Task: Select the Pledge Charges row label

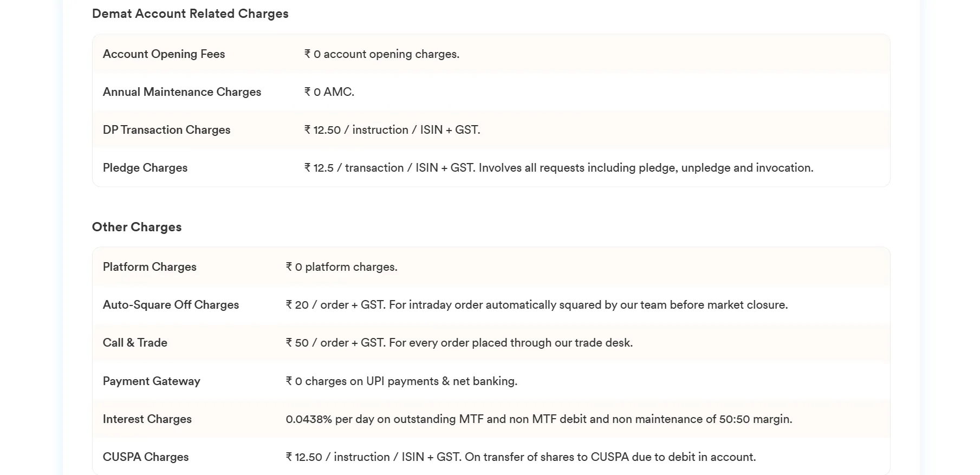Action: coord(145,168)
